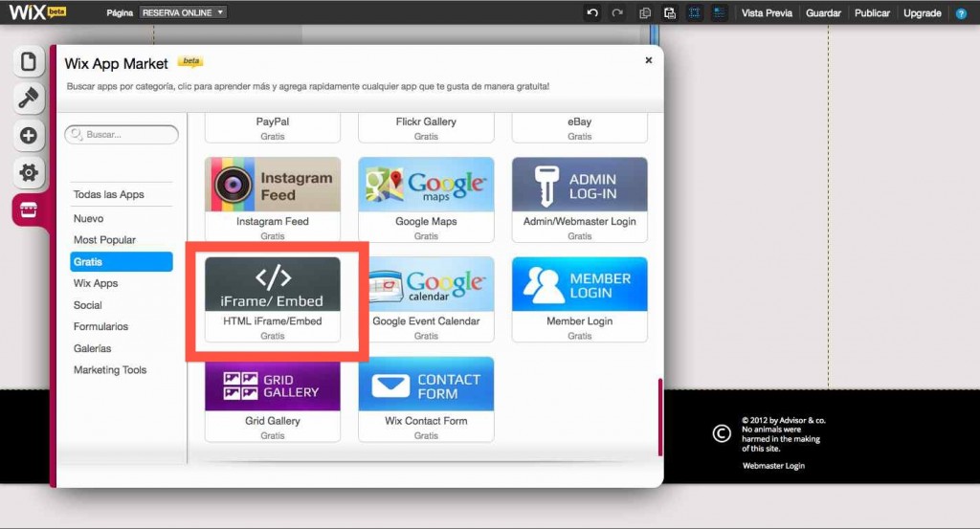Click the App Market beta badge
This screenshot has height=529, width=980.
pos(190,61)
